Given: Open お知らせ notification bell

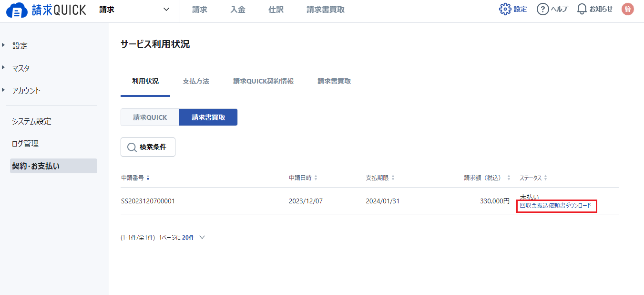Looking at the screenshot, I should [582, 9].
